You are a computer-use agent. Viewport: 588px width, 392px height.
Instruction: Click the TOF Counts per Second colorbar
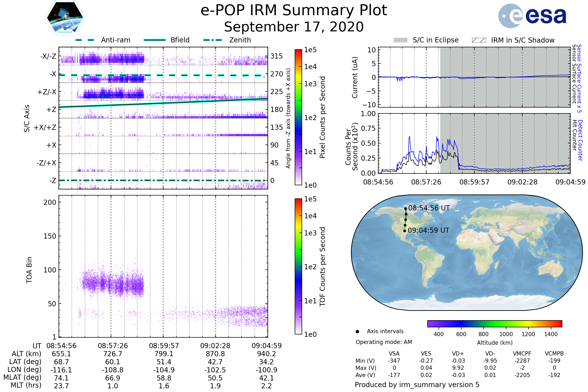click(298, 266)
